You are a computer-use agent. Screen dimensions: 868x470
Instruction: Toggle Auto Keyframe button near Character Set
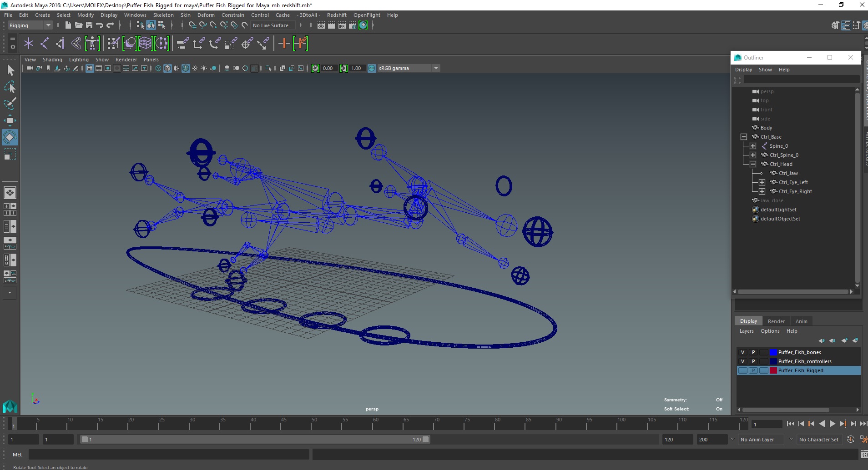point(851,440)
